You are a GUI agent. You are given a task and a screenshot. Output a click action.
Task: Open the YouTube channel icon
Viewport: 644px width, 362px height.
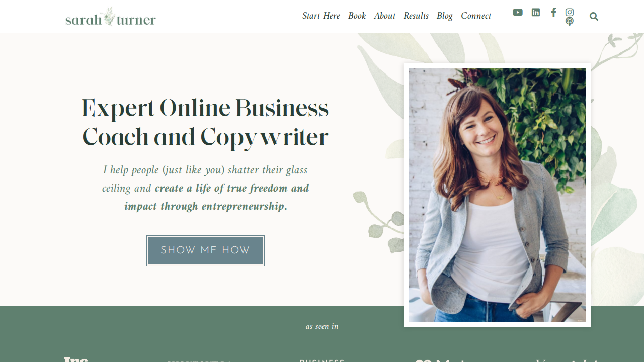tap(518, 12)
